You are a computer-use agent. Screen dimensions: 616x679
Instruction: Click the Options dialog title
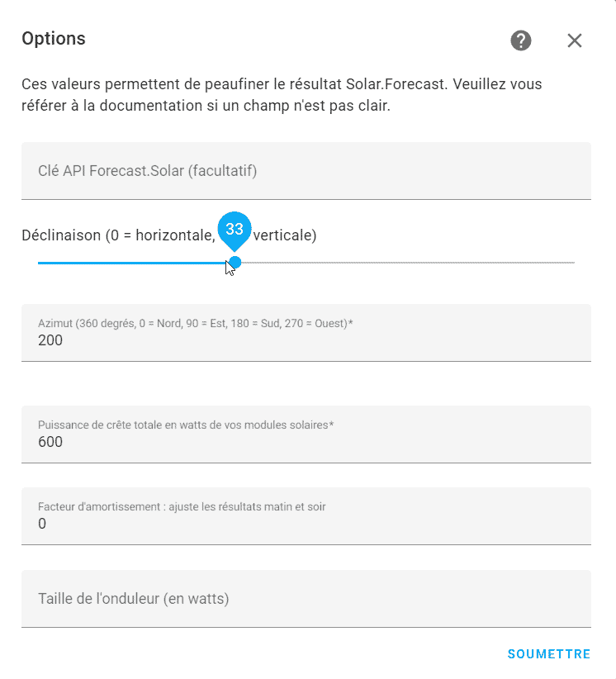(x=54, y=39)
